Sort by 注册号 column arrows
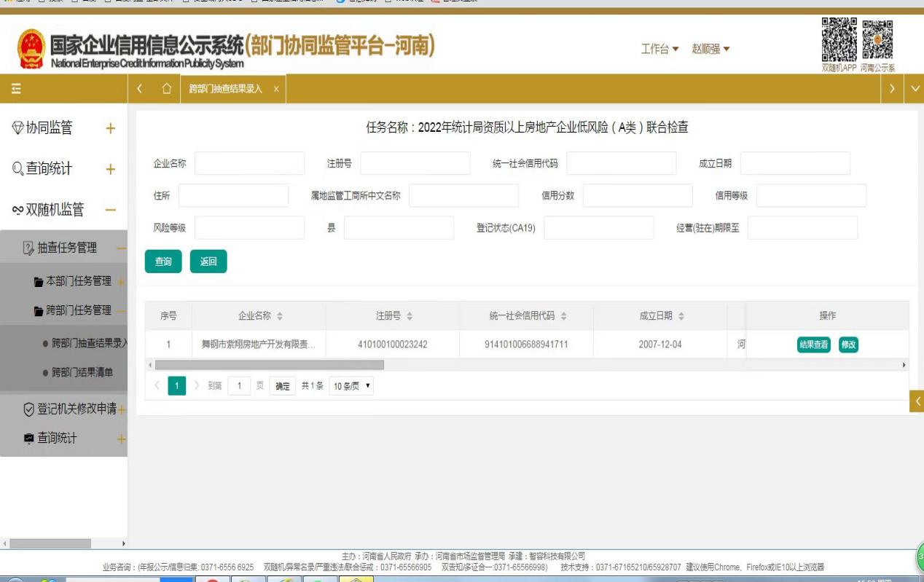 [410, 316]
